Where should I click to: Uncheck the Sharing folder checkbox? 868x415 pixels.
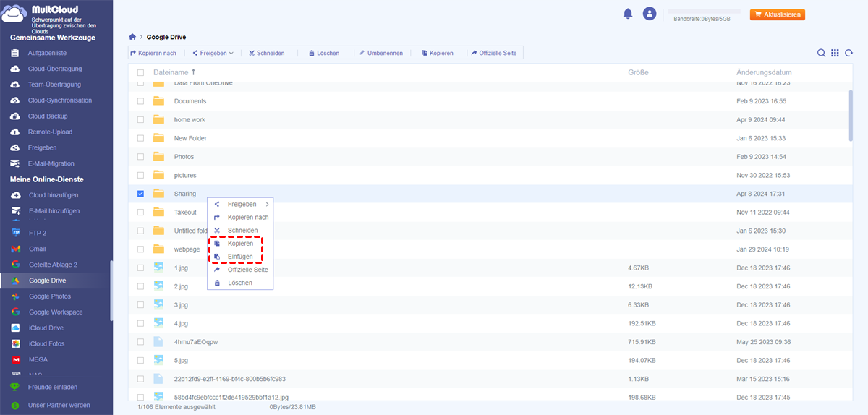(140, 194)
